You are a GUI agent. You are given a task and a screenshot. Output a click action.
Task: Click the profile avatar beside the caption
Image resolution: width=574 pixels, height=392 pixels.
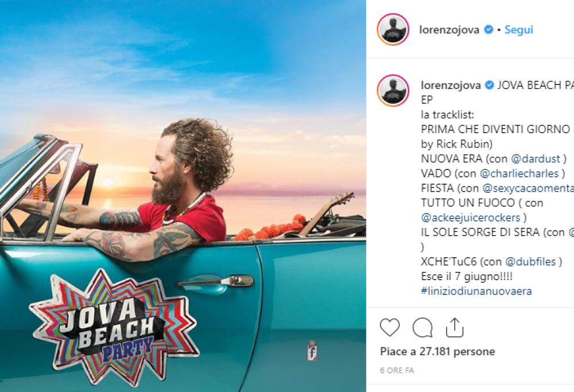tap(393, 91)
